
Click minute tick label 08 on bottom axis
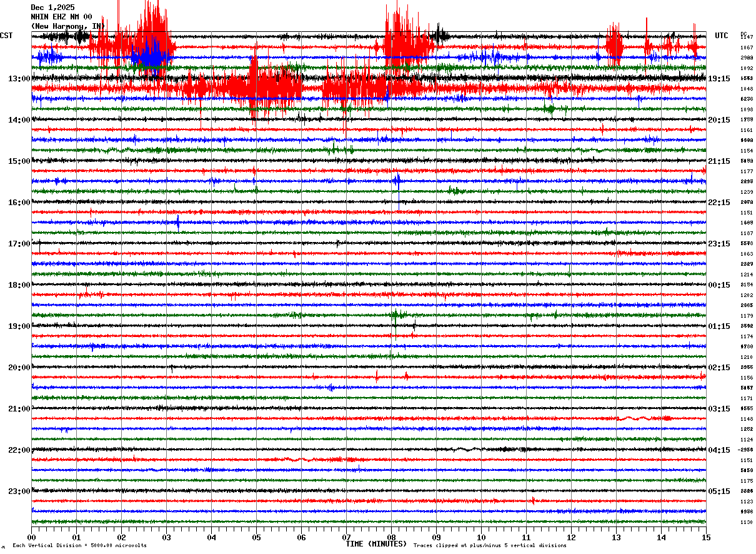391,537
